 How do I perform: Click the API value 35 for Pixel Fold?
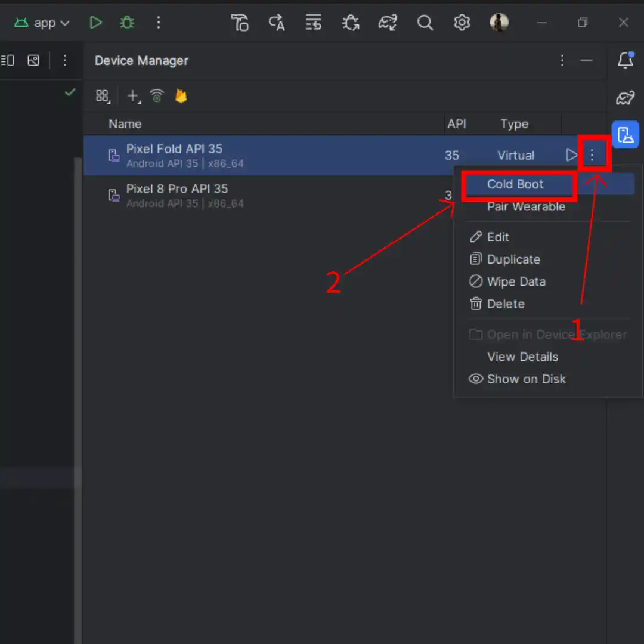(452, 156)
